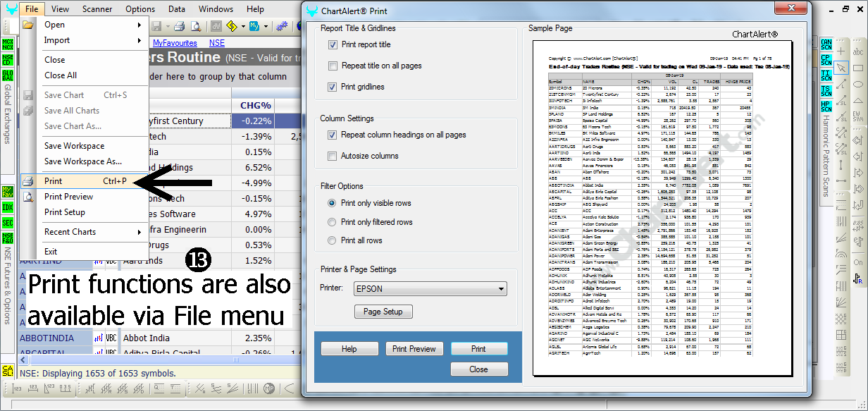Viewport: 868px width, 411px height.
Task: Click the Print button in the dialog
Action: pyautogui.click(x=479, y=349)
